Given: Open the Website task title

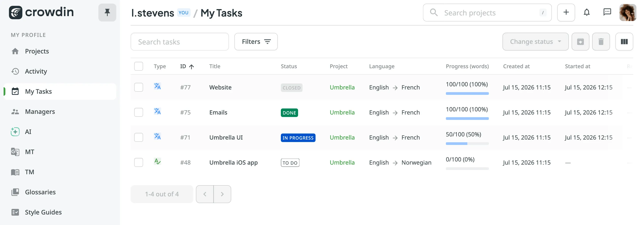Looking at the screenshot, I should (220, 87).
